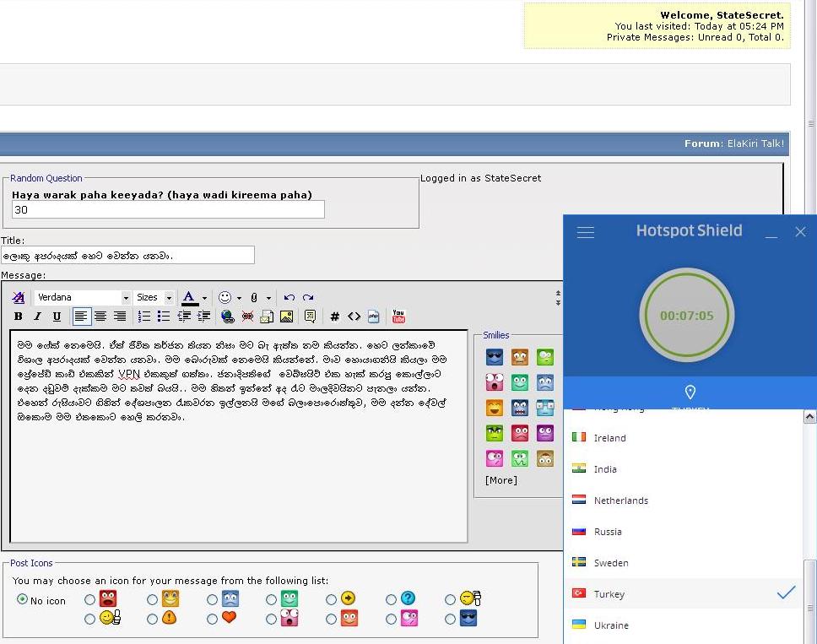
Task: Choose India in Hotspot Shield location list
Action: click(x=684, y=469)
